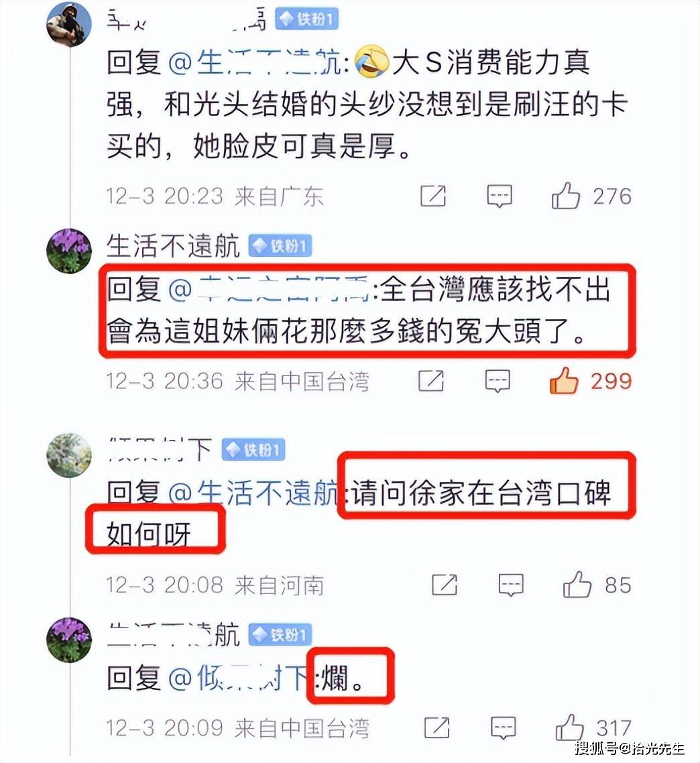This screenshot has width=700, height=763.
Task: Like the comment with 276 likes
Action: [566, 196]
